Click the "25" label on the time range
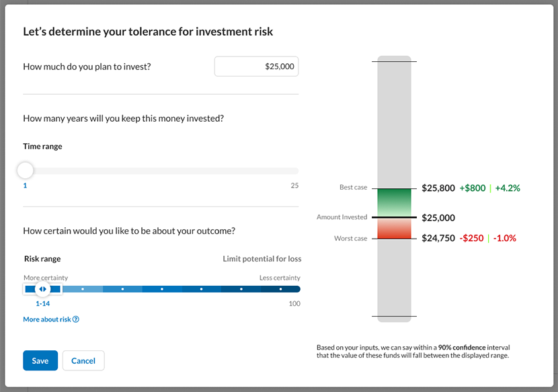The height and width of the screenshot is (392, 558). [294, 185]
